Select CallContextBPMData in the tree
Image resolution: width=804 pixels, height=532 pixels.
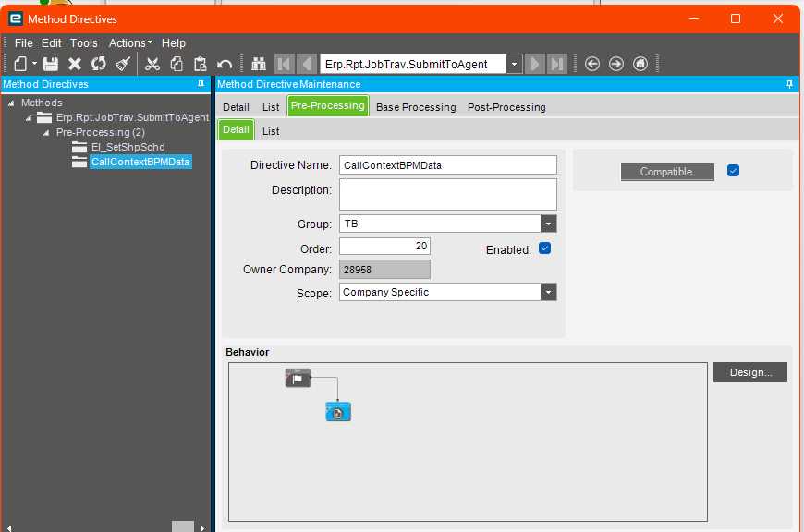click(140, 162)
